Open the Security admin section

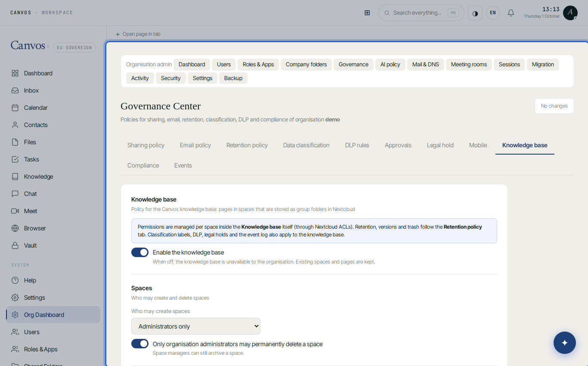point(171,78)
